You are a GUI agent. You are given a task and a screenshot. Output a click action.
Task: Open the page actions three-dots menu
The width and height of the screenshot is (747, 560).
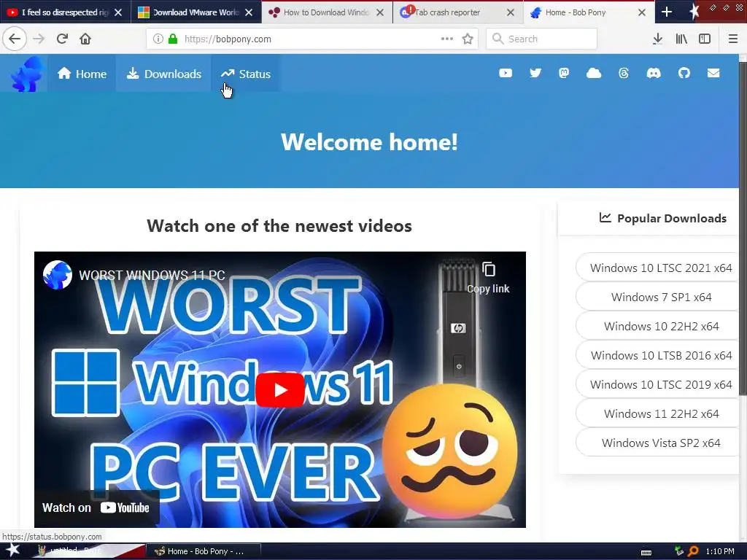pyautogui.click(x=447, y=39)
